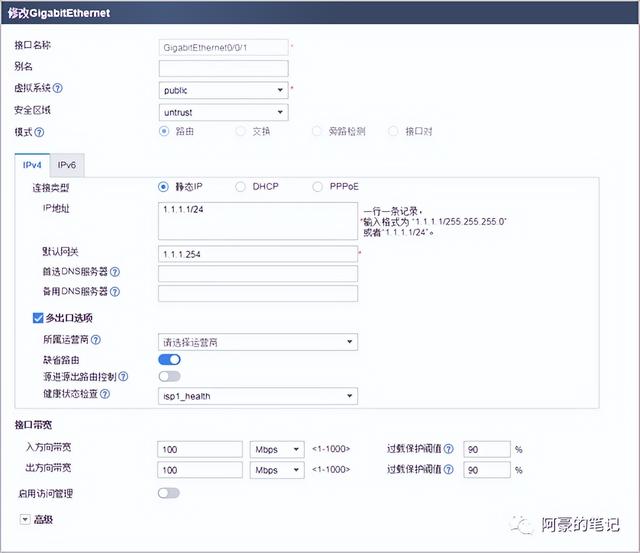
Task: Click the 备用DNS服务器 input field
Action: pyautogui.click(x=258, y=293)
